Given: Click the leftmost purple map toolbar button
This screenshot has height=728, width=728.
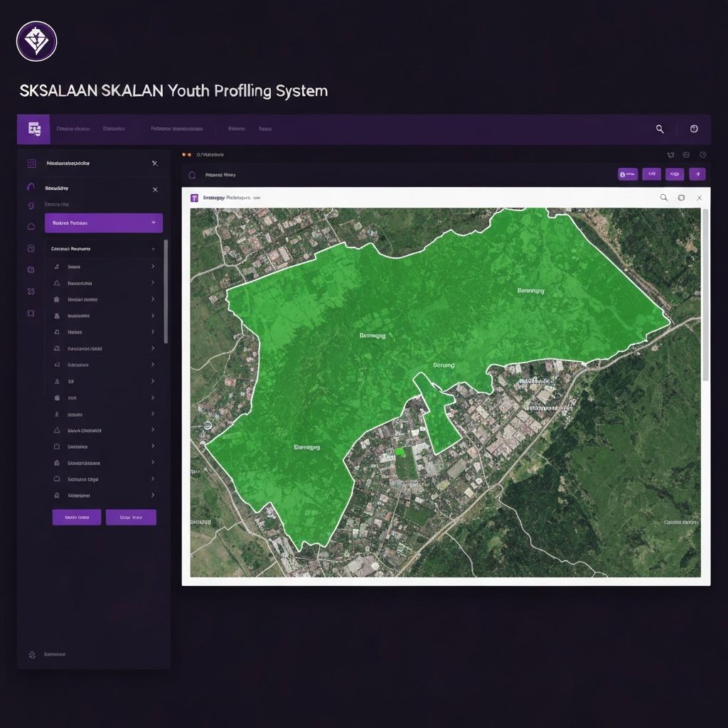Looking at the screenshot, I should point(628,173).
